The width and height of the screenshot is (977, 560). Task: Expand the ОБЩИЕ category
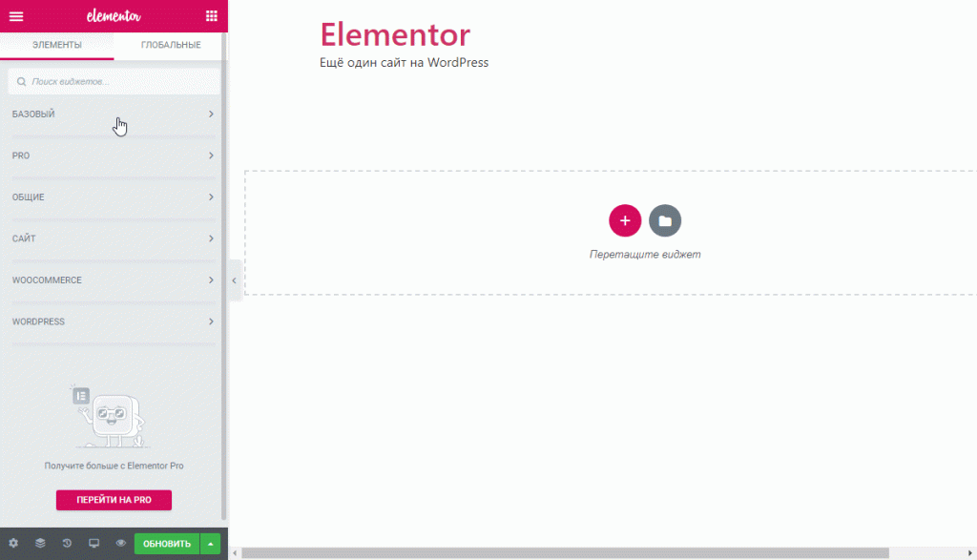pyautogui.click(x=113, y=197)
